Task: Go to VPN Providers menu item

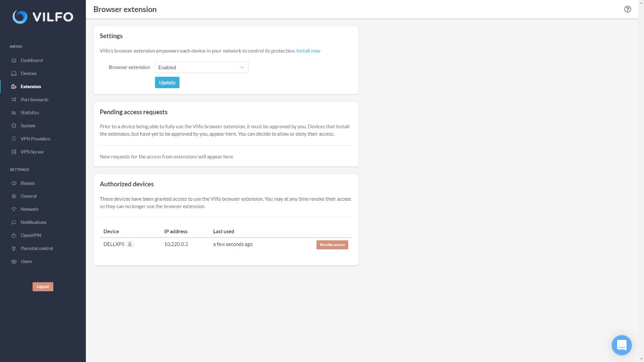Action: point(35,139)
